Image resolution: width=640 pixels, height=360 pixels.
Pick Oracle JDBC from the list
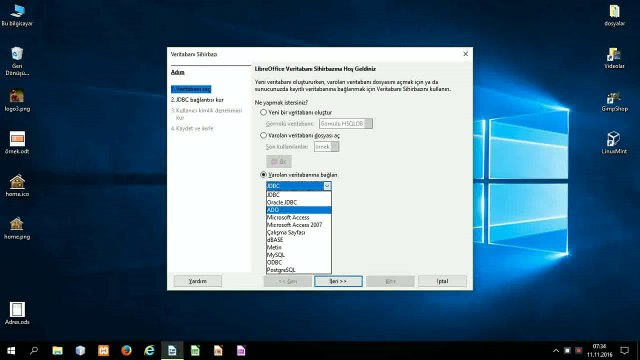point(298,202)
